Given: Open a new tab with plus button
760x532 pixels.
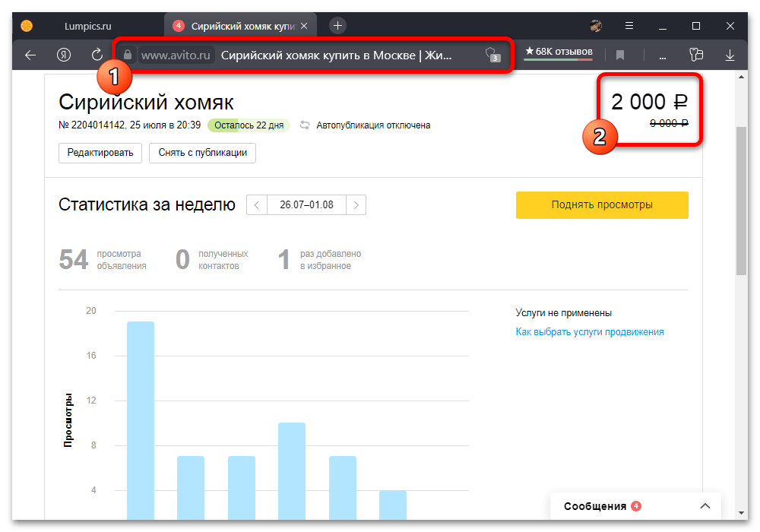Looking at the screenshot, I should tap(338, 25).
